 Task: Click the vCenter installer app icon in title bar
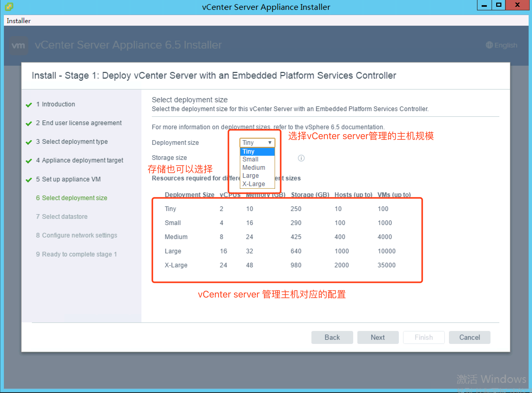(9, 6)
